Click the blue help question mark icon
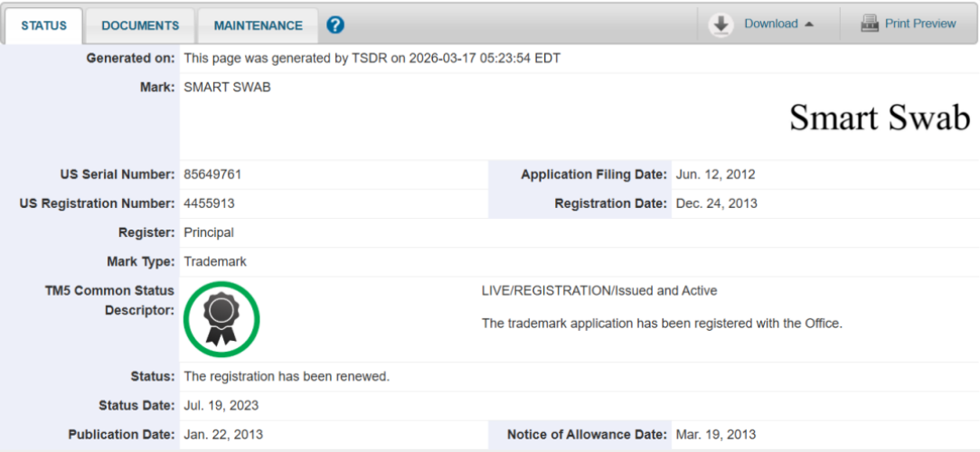The image size is (980, 452). coord(335,25)
